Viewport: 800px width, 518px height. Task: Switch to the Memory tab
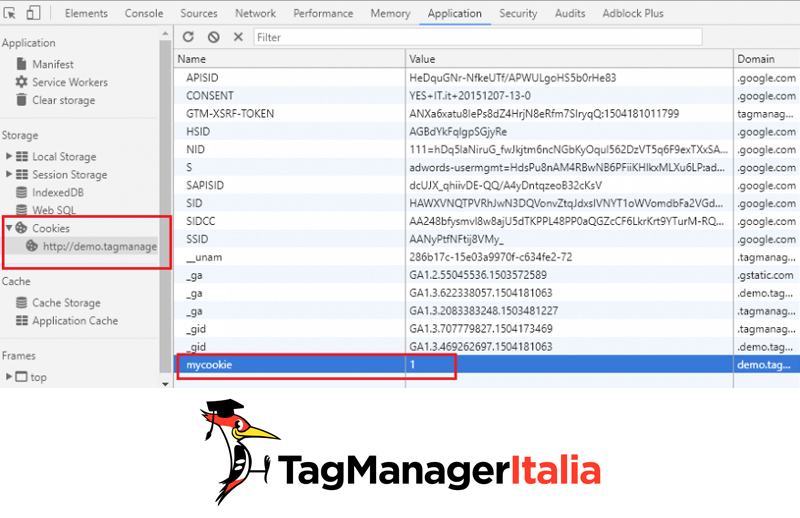click(390, 13)
